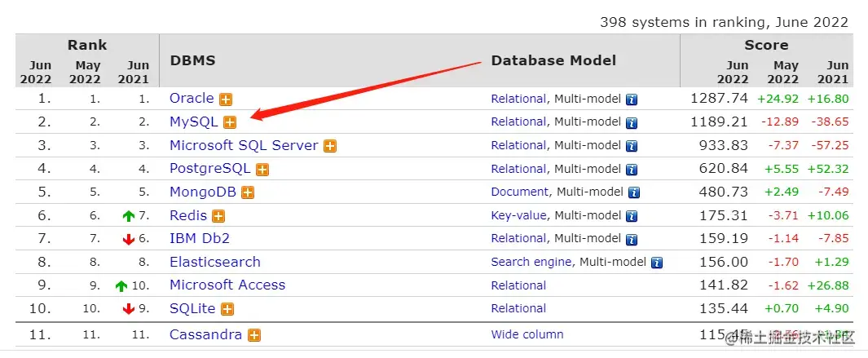Viewport: 868px width, 358px height.
Task: Click the score change +26.88
Action: (827, 285)
